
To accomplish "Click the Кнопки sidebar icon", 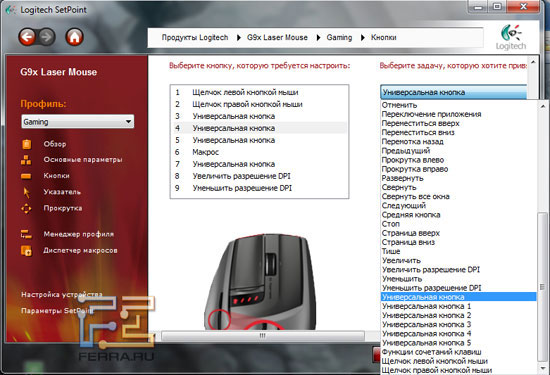I will 26,176.
